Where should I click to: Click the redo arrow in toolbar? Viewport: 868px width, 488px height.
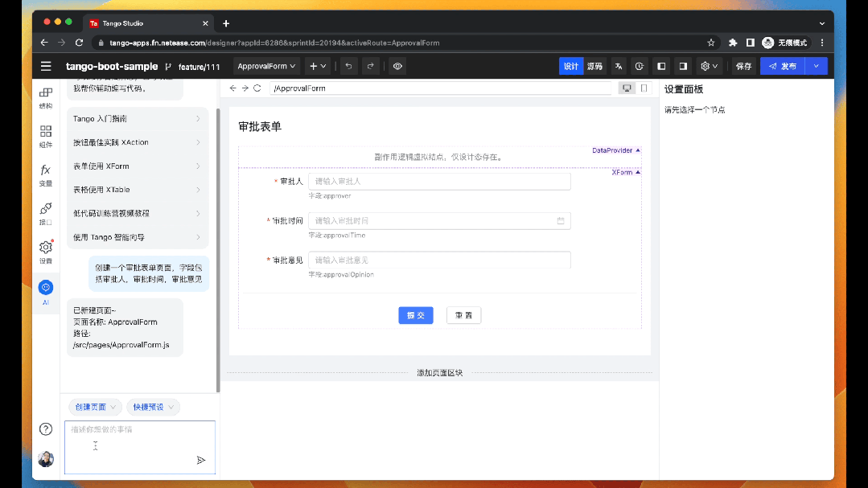click(x=370, y=67)
